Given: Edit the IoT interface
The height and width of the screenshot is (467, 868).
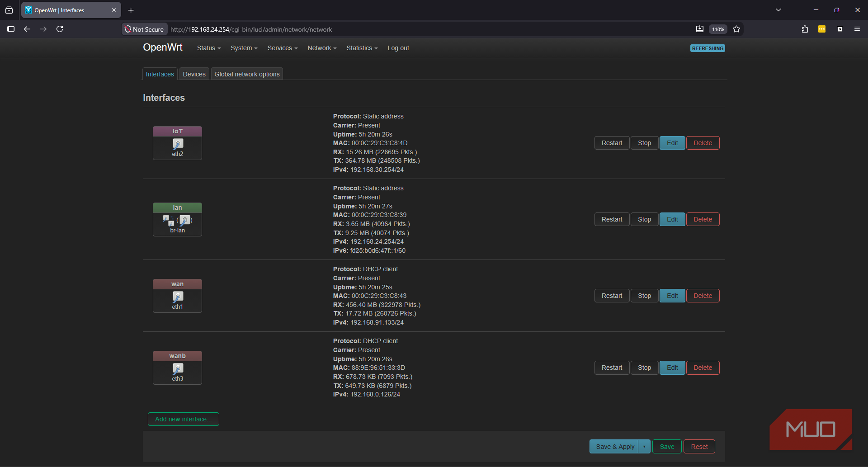Looking at the screenshot, I should pyautogui.click(x=672, y=143).
